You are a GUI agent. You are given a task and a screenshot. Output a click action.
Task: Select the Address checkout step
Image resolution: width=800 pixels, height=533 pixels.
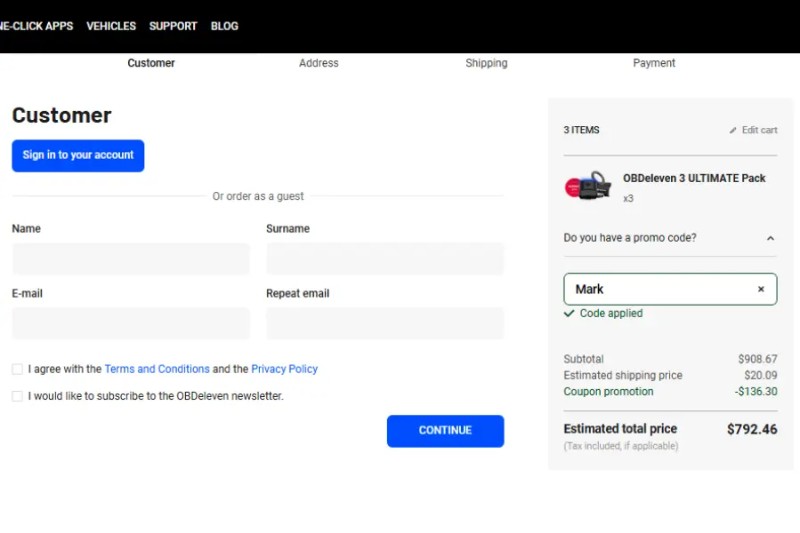(319, 63)
